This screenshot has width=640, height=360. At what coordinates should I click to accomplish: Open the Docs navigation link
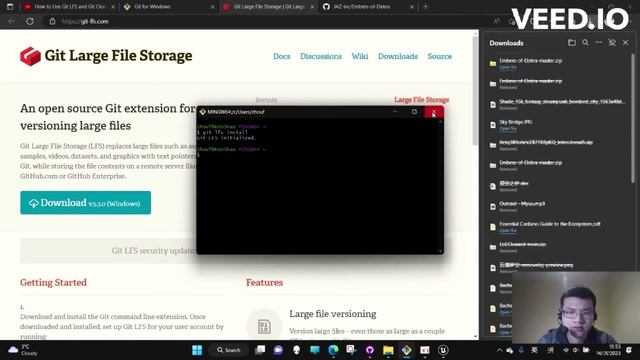coord(282,56)
